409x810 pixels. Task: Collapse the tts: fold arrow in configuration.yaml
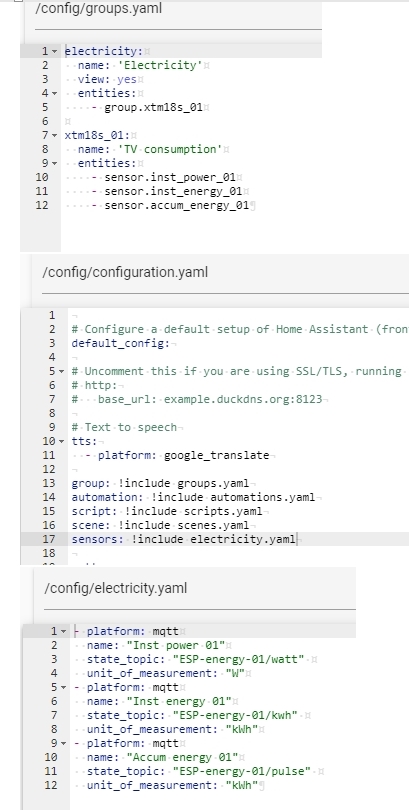(62, 441)
